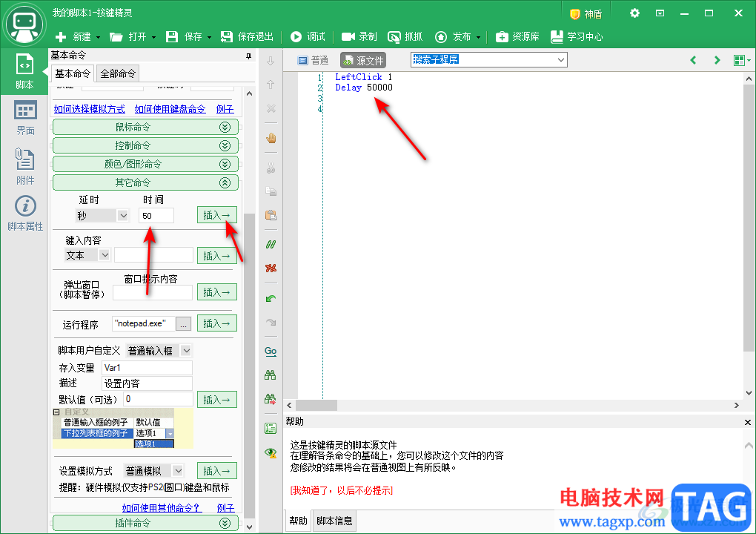Click the Go to line icon

[271, 351]
